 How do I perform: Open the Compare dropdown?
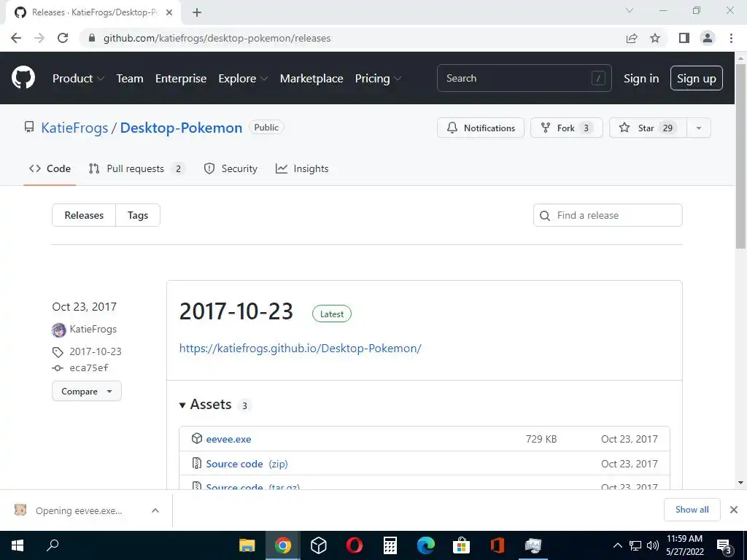click(x=87, y=392)
